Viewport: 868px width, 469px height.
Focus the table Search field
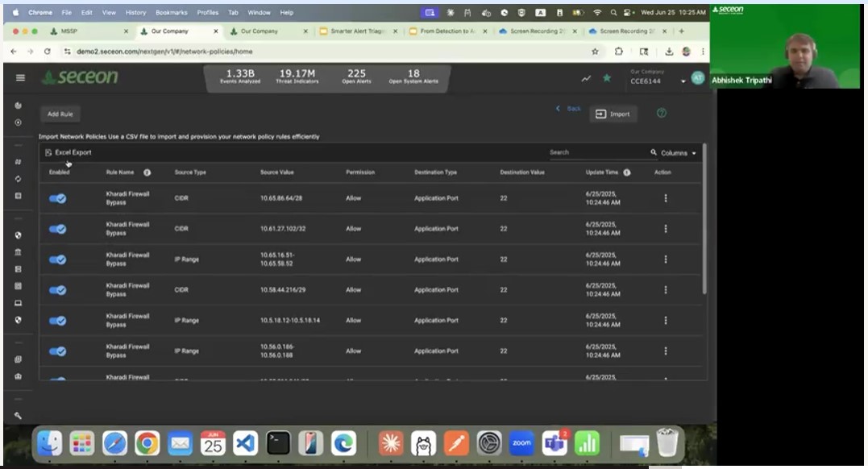click(598, 152)
